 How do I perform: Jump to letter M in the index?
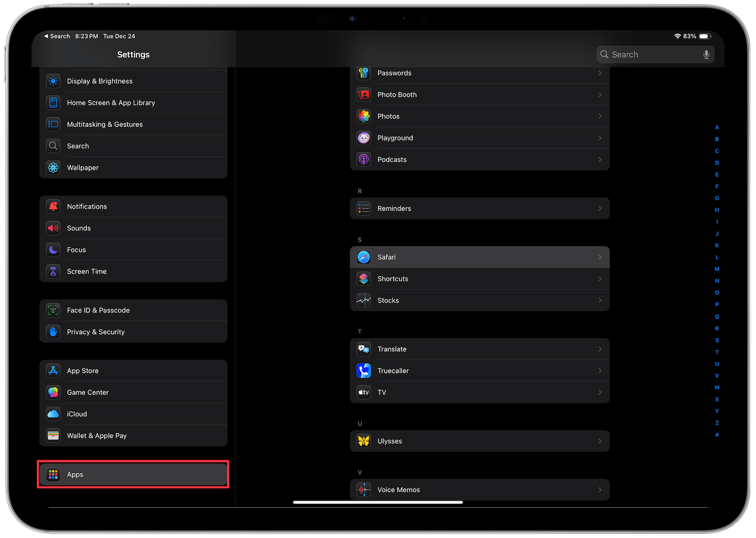[x=717, y=269]
